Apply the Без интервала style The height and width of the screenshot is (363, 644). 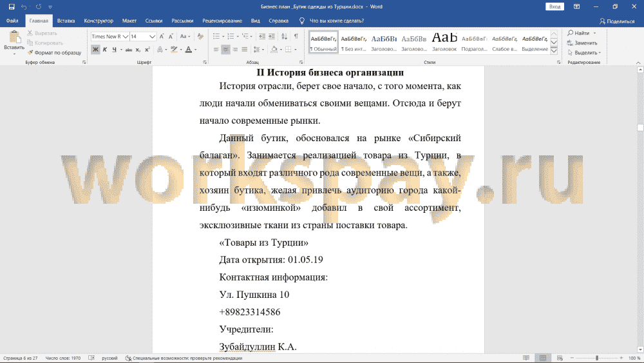(x=354, y=41)
